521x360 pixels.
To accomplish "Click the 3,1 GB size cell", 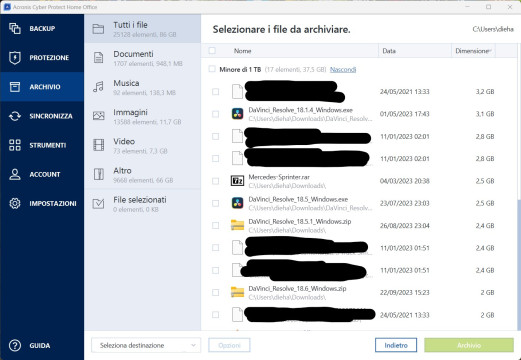I will 485,114.
